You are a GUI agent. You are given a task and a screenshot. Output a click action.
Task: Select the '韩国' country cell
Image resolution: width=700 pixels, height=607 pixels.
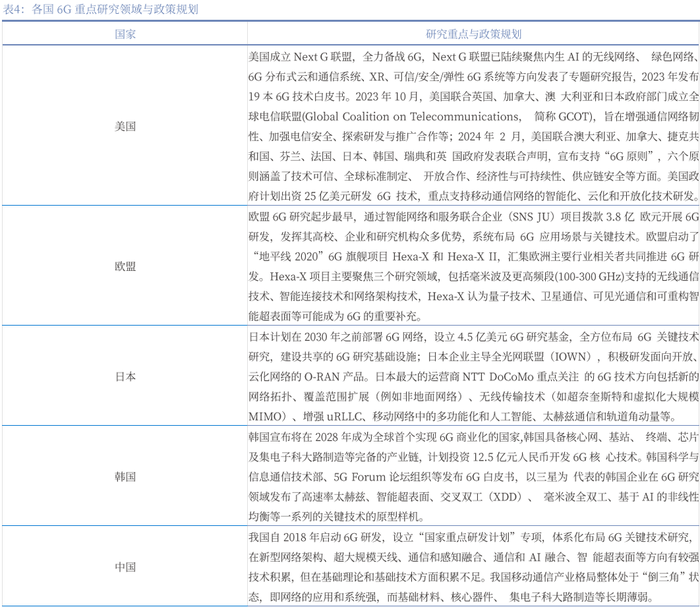click(x=125, y=477)
